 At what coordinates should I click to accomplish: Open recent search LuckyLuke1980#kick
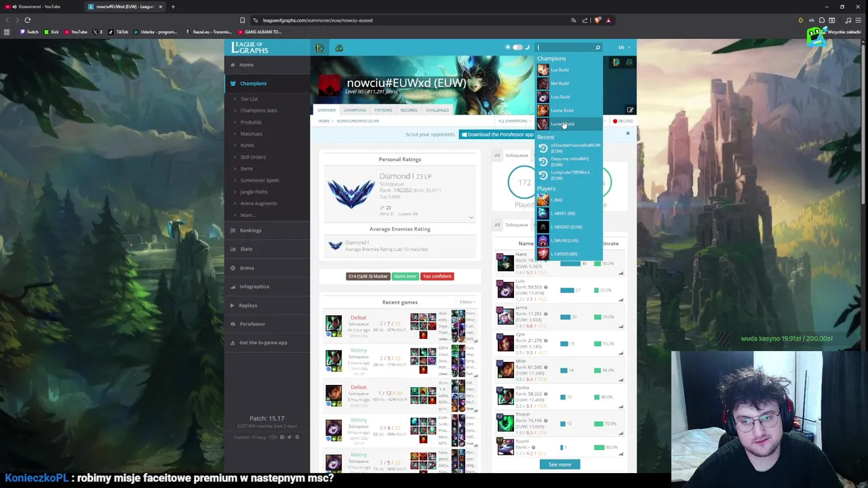pyautogui.click(x=569, y=175)
